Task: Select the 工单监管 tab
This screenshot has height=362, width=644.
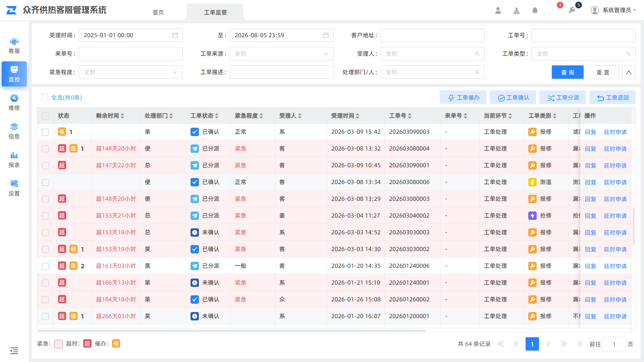Action: [x=215, y=12]
